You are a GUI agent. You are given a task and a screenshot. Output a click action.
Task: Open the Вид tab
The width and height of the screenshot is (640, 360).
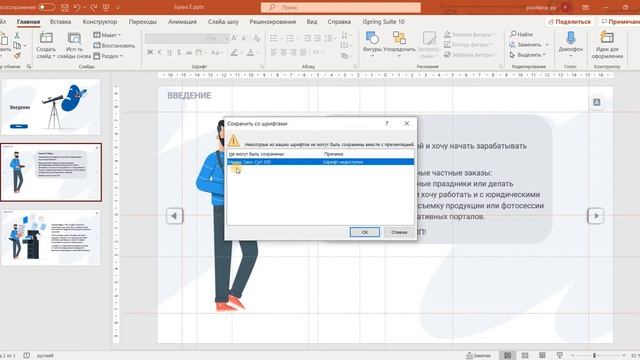[x=312, y=22]
